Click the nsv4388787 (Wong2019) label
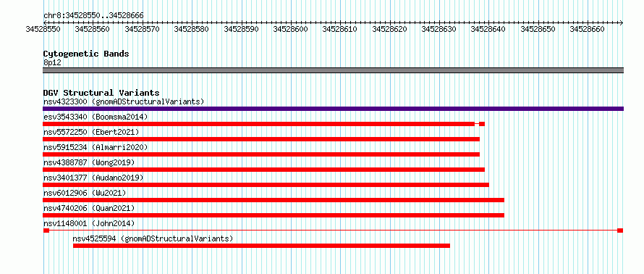The width and height of the screenshot is (644, 274). point(89,162)
